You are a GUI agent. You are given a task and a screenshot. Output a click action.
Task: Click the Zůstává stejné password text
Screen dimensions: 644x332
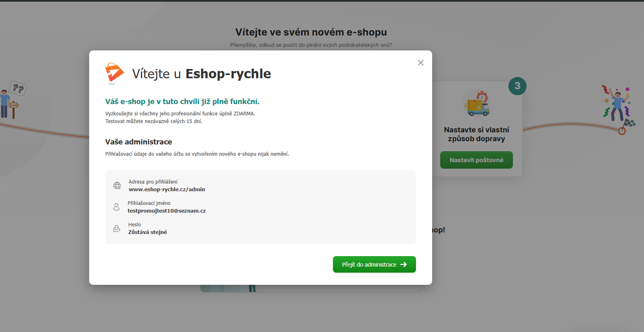coord(148,232)
